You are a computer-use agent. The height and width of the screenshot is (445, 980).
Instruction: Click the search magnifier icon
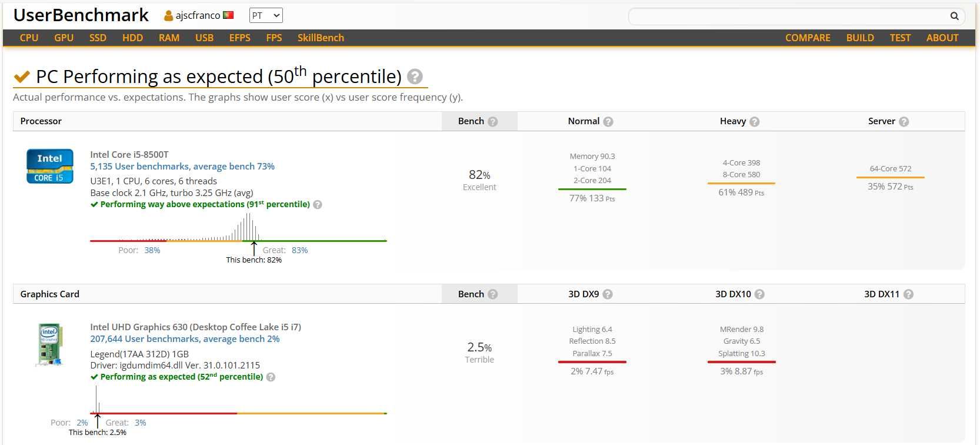click(954, 16)
